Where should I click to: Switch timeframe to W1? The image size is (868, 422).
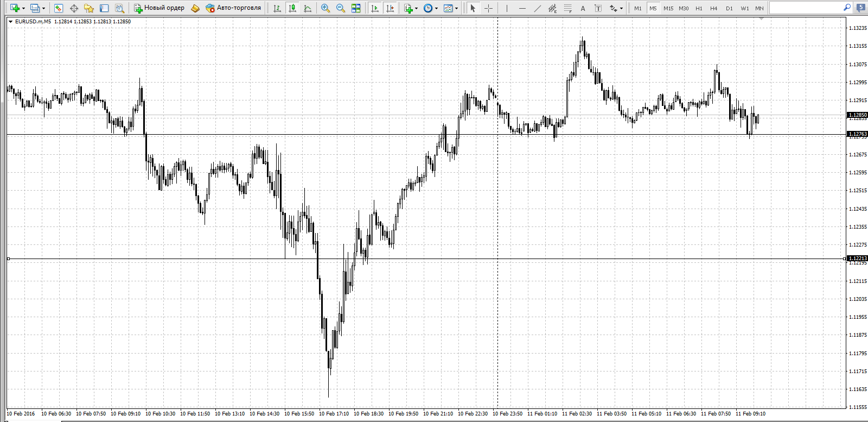tap(745, 8)
